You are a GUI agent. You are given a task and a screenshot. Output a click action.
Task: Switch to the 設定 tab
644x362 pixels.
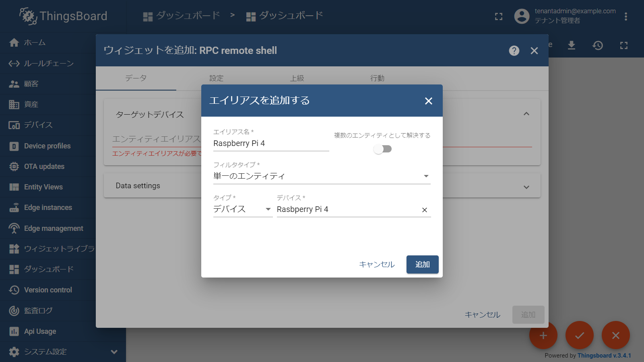pos(216,78)
